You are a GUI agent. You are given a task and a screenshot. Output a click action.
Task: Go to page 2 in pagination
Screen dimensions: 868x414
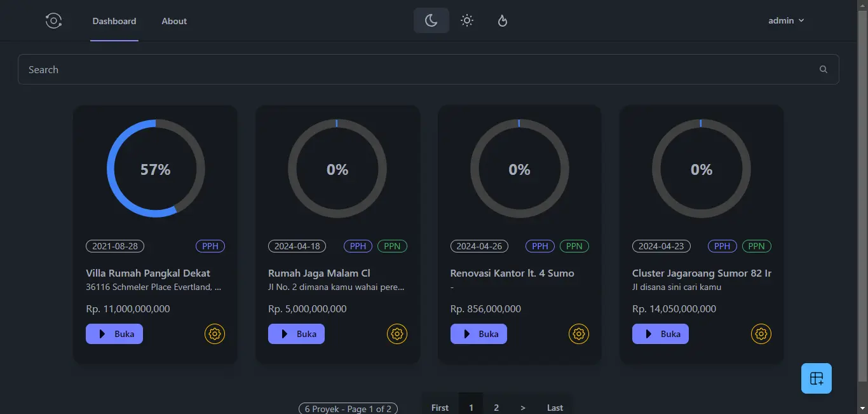496,408
